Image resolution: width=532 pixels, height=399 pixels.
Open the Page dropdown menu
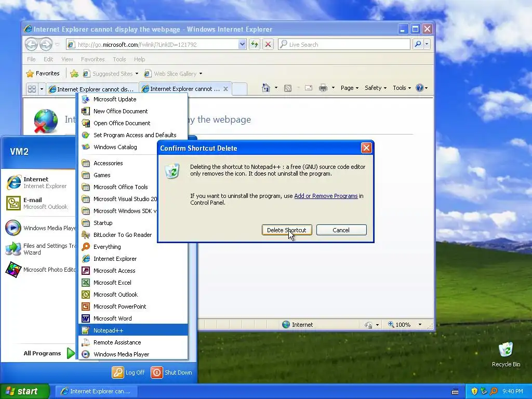coord(350,88)
